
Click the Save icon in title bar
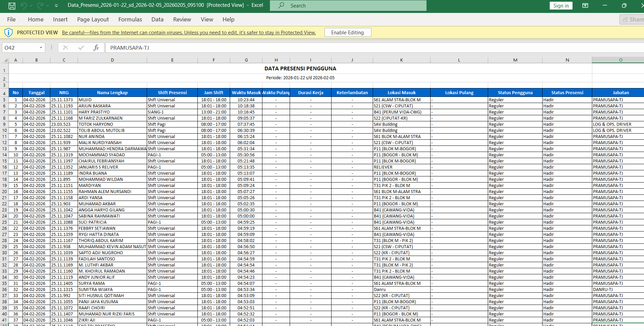12,6
